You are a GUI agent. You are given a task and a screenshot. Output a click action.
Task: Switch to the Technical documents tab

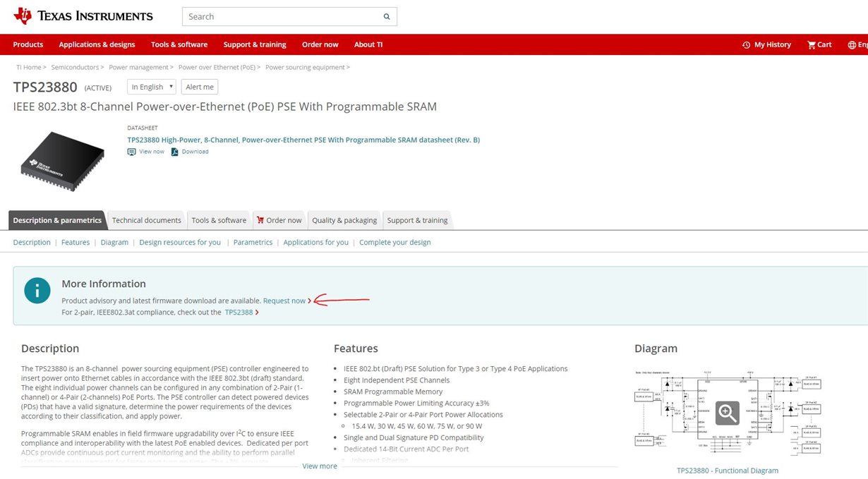point(147,220)
